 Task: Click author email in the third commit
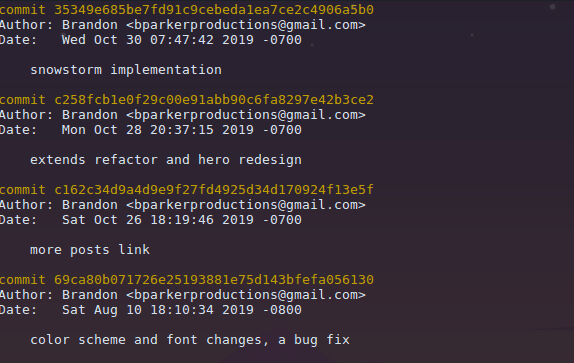tap(246, 205)
